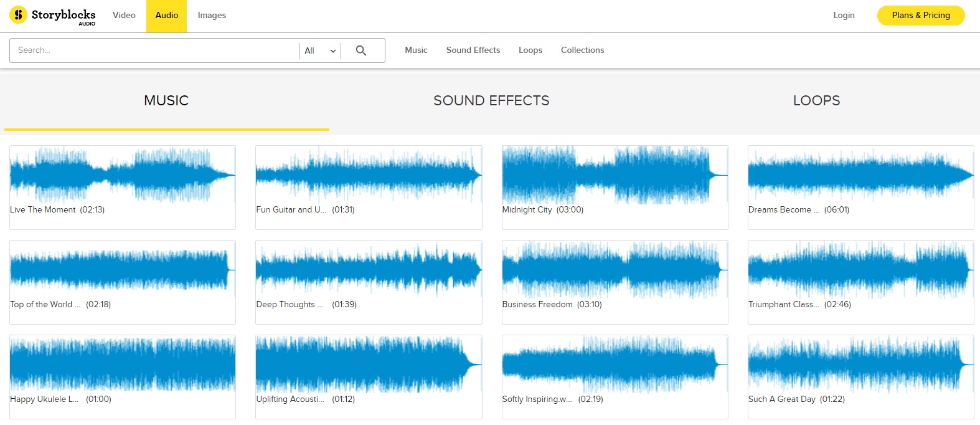980x425 pixels.
Task: Select the LOOPS section tab
Action: pos(816,101)
